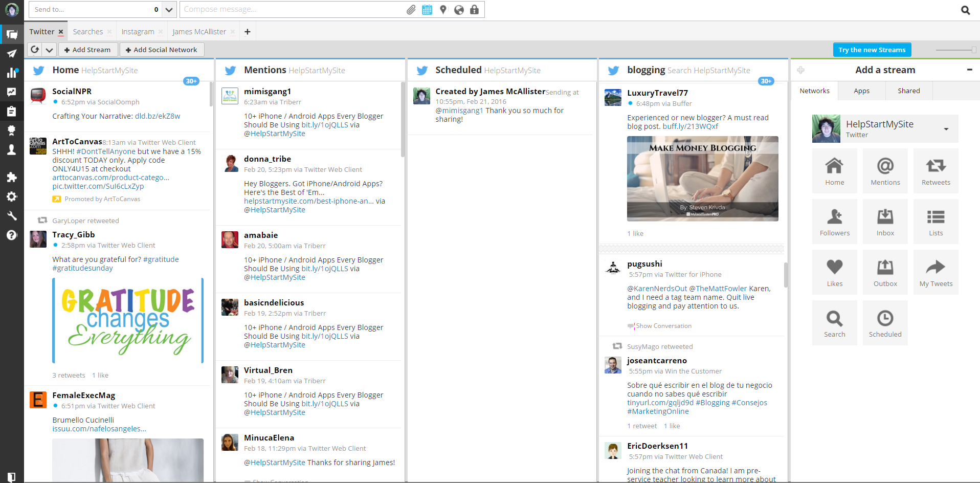The height and width of the screenshot is (483, 980).
Task: Open App Directory puzzle piece icon
Action: pyautogui.click(x=12, y=177)
